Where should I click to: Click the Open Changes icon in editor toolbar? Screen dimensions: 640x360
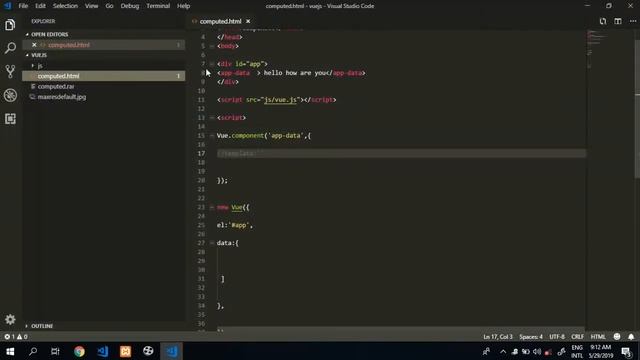click(x=603, y=21)
